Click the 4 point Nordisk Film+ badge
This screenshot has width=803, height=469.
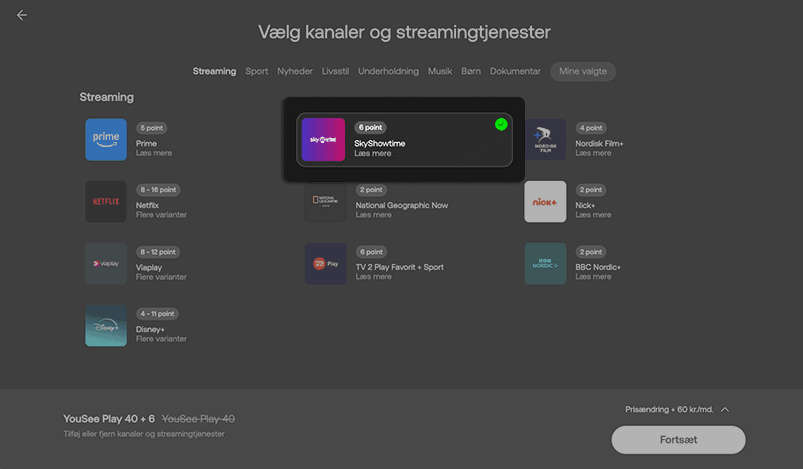click(591, 128)
